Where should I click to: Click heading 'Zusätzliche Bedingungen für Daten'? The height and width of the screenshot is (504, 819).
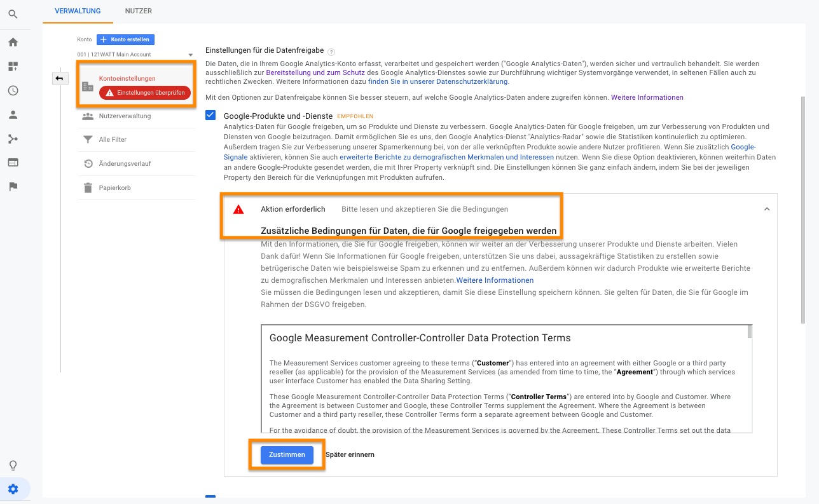pos(409,231)
